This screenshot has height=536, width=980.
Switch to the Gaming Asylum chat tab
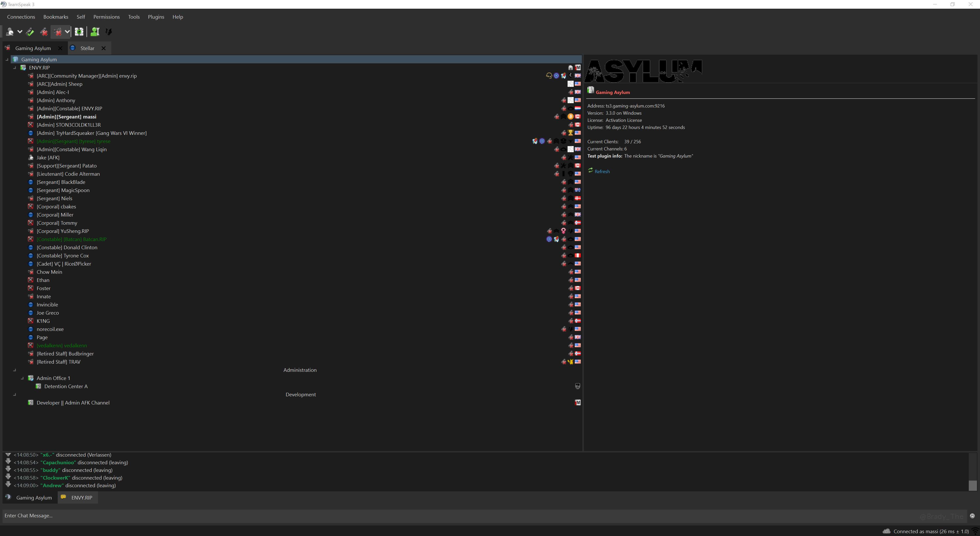30,497
